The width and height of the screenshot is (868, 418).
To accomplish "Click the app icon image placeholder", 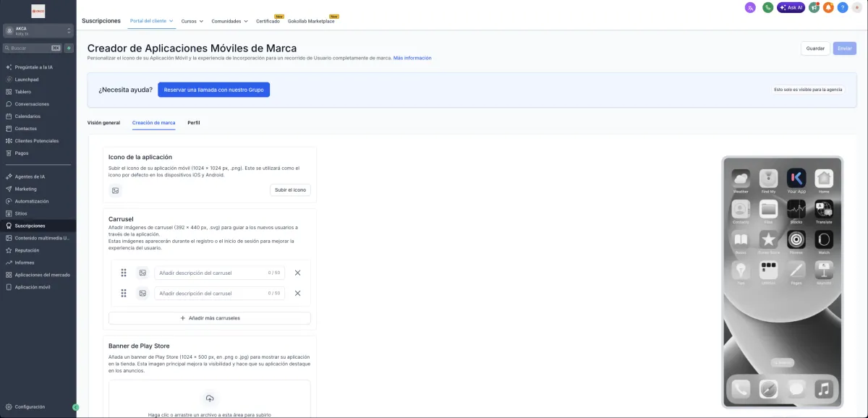I will (115, 190).
